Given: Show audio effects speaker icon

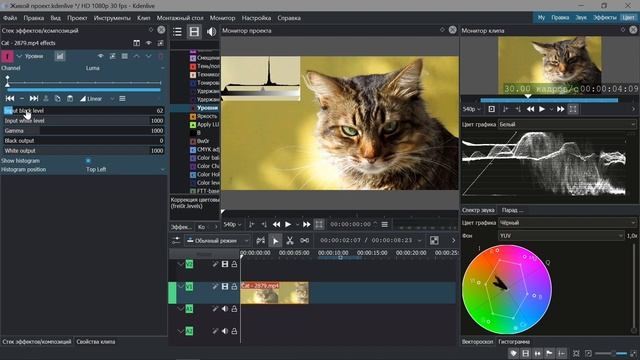Looking at the screenshot, I should click(211, 32).
